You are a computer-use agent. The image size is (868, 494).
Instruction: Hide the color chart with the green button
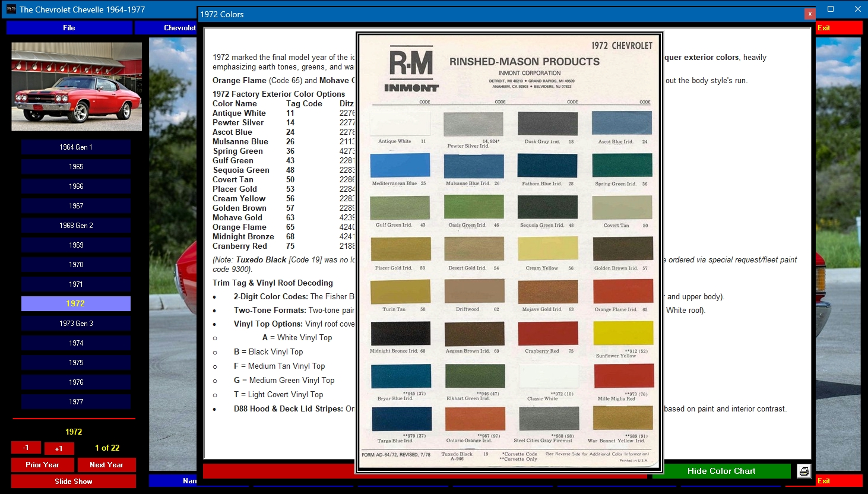[x=721, y=471]
